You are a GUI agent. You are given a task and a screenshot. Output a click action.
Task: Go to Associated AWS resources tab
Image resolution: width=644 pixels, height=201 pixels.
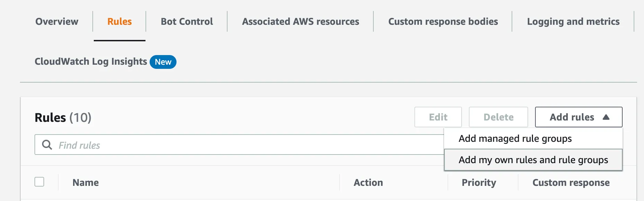coord(301,22)
